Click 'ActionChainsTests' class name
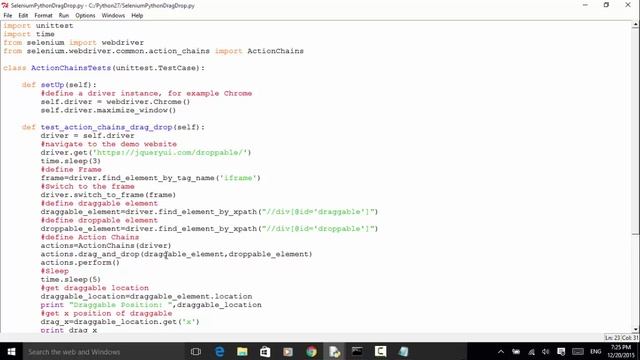This screenshot has width=640, height=360. tap(71, 68)
